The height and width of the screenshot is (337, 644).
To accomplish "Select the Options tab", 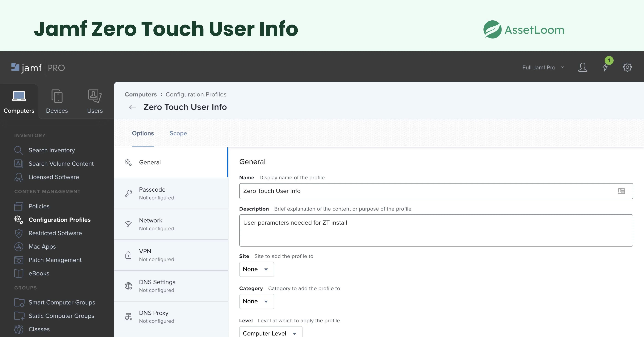I will [x=143, y=133].
